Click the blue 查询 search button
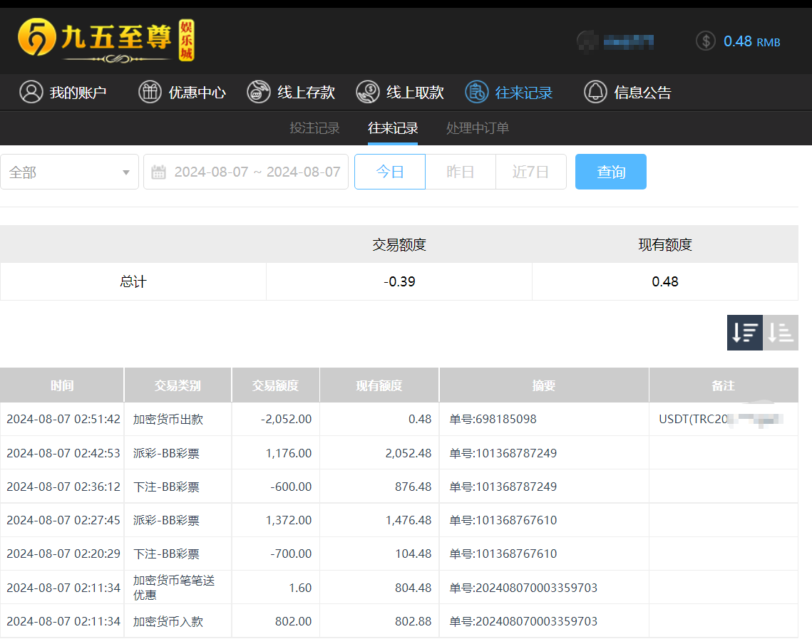The width and height of the screenshot is (812, 644). (610, 171)
